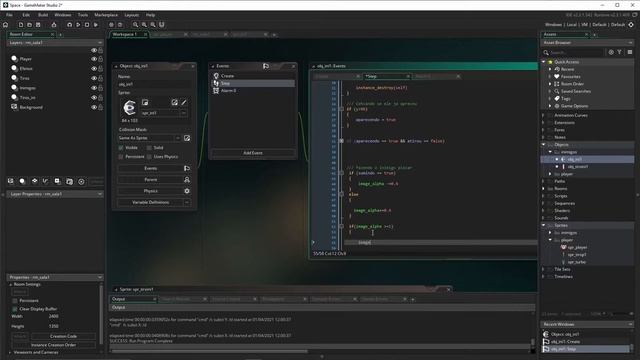Screen dimensions: 640x360
Task: Stop the running game
Action: click(87, 25)
